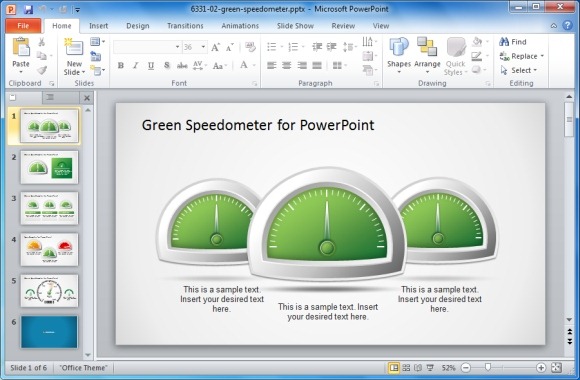This screenshot has height=380, width=580.
Task: Toggle Justify text alignment
Action: pyautogui.click(x=317, y=65)
